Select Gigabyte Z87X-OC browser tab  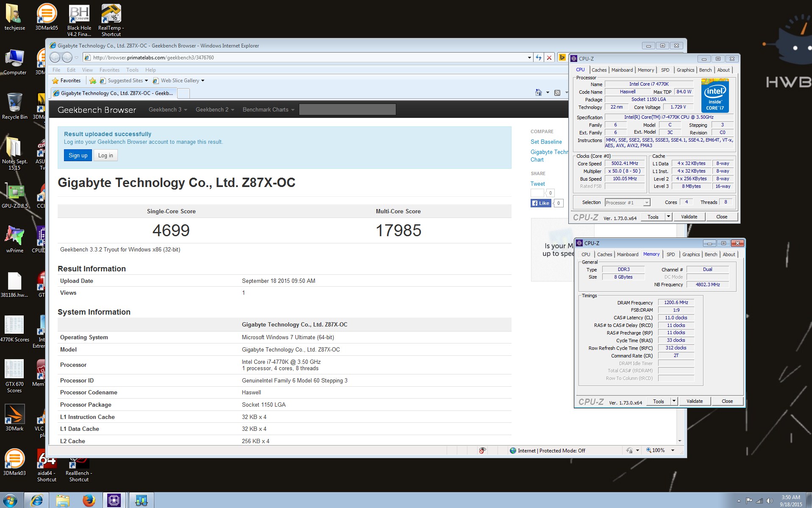coord(114,93)
